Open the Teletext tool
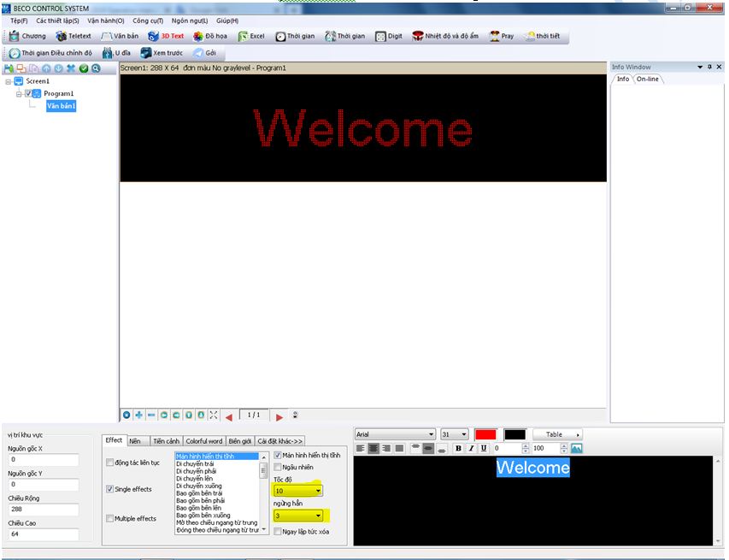This screenshot has width=729, height=560. pyautogui.click(x=73, y=36)
